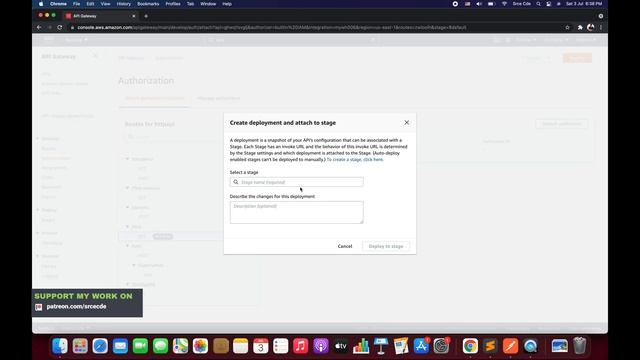640x360 pixels.
Task: Open Maps from the dock
Action: click(180, 346)
